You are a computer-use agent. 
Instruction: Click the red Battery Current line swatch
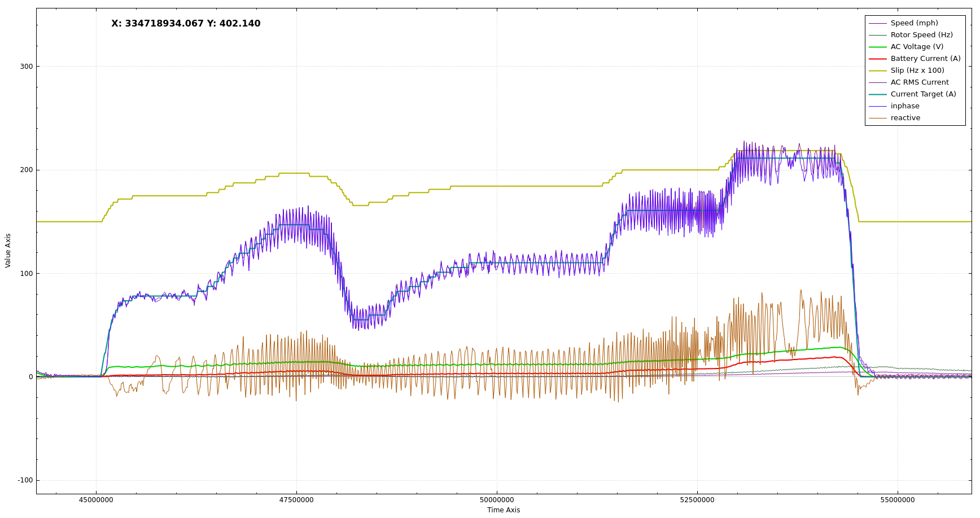click(x=877, y=59)
